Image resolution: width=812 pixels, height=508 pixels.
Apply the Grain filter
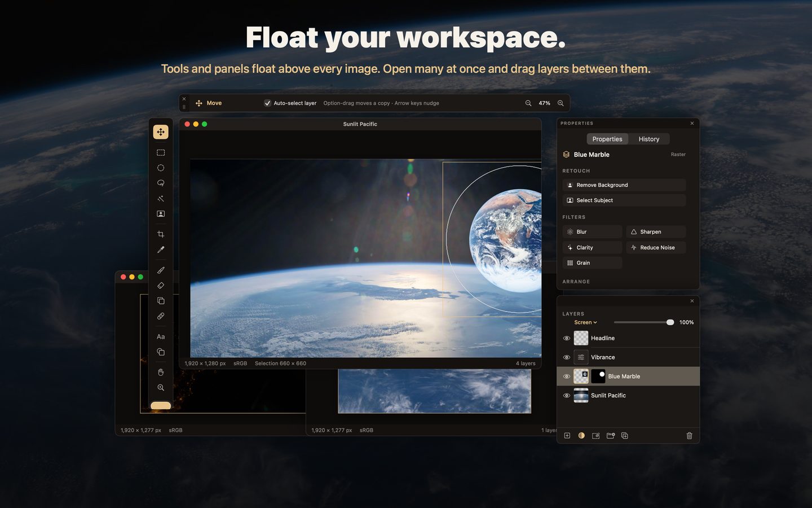592,263
